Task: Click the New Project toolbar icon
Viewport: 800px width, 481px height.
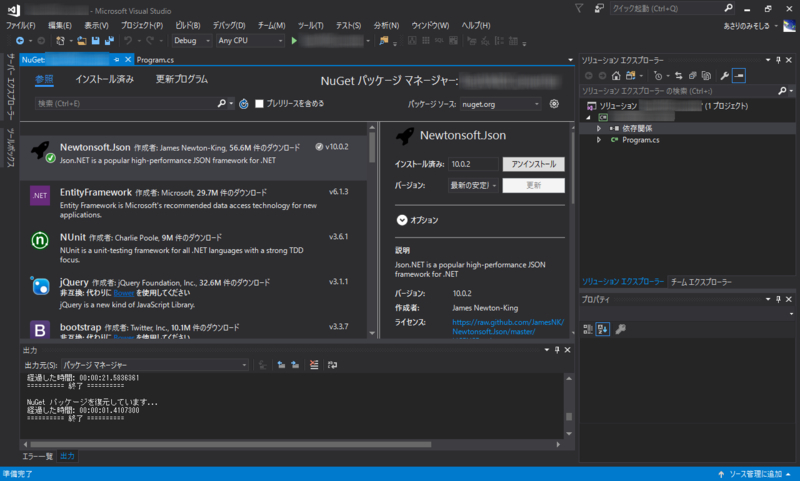Action: coord(60,41)
